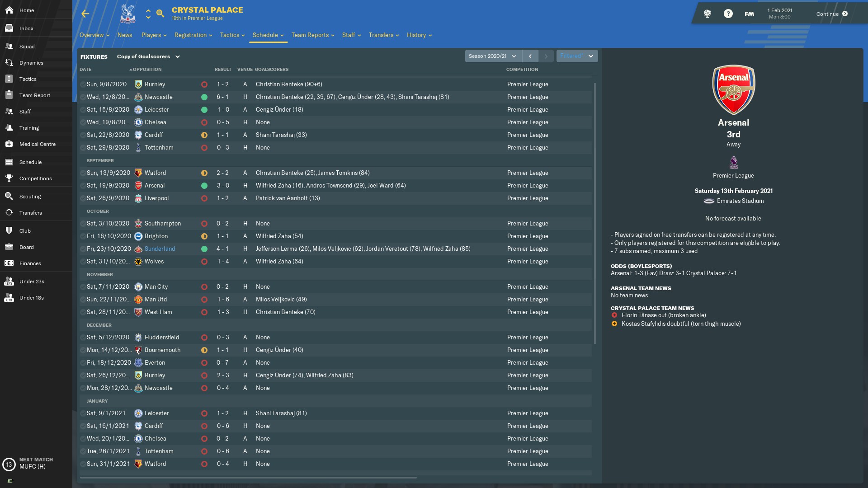This screenshot has height=488, width=868.
Task: Select the Sunderland fixture row radio circle
Action: [83, 249]
